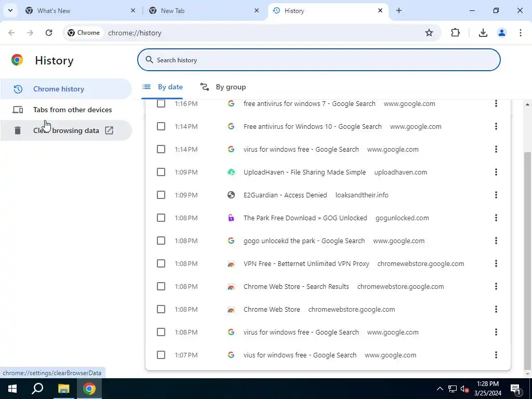Image resolution: width=532 pixels, height=399 pixels.
Task: Check the UploadHaven entry checkbox
Action: tap(161, 172)
